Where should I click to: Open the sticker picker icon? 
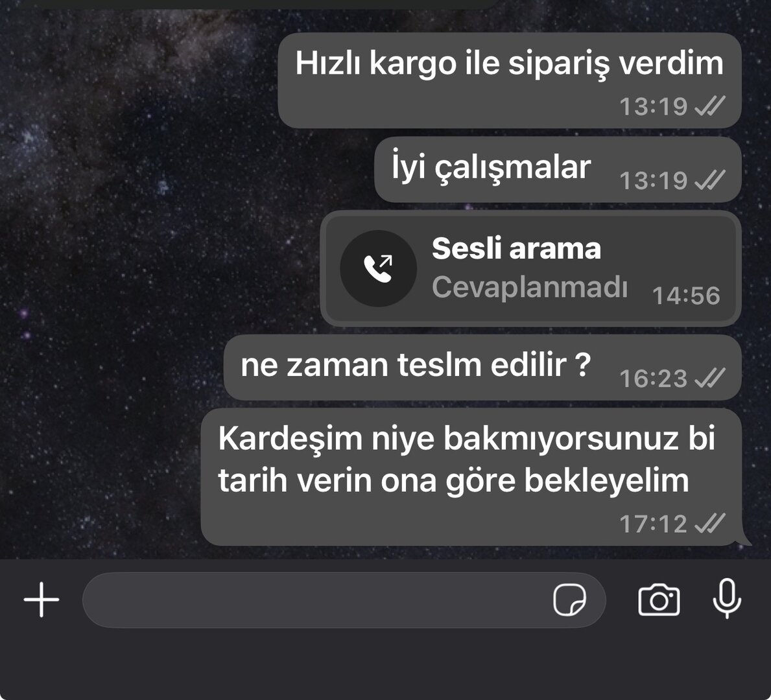coord(569,600)
